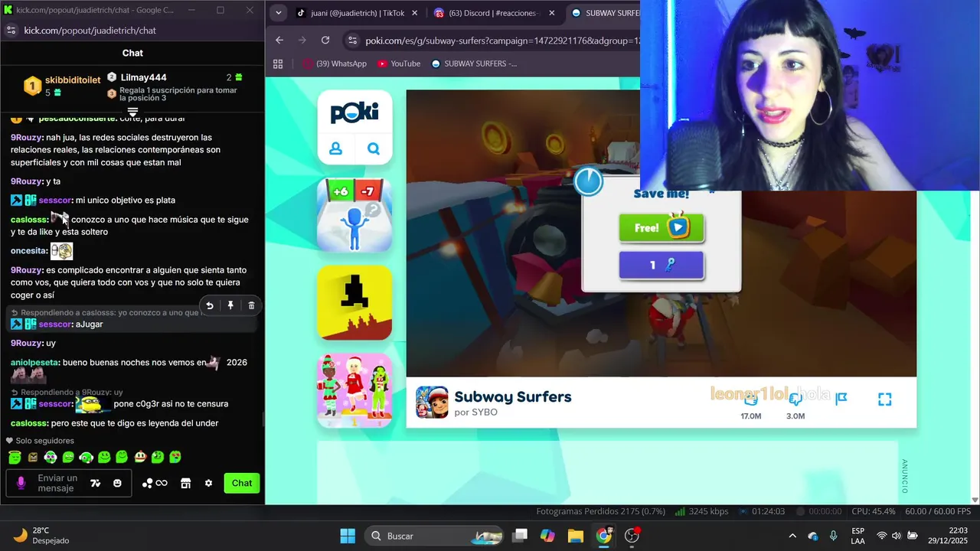Click the Subway Surfers game icon below player

[x=432, y=403]
